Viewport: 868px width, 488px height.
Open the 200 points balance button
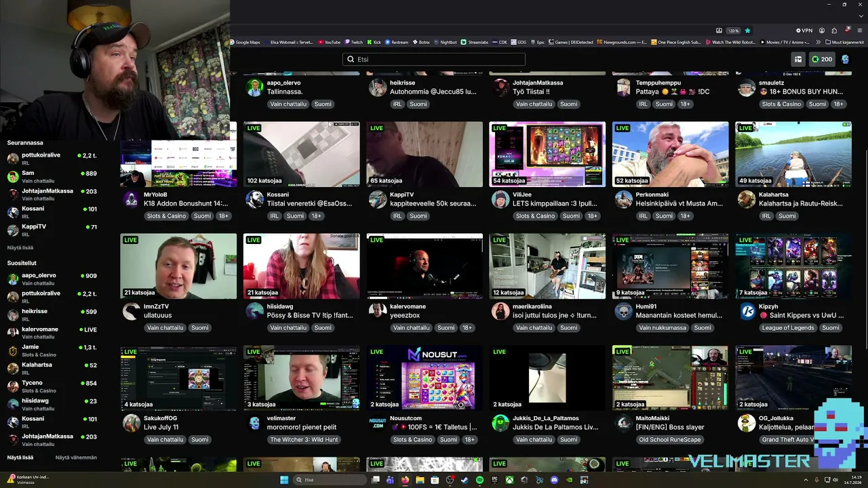tap(822, 59)
